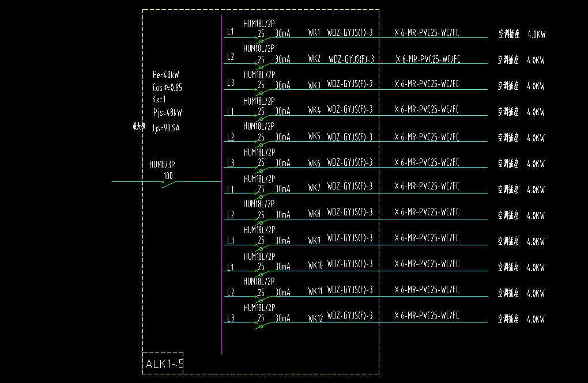Select "HUM18L/2P" label above the WK4 row
588x383 pixels.
click(x=259, y=101)
